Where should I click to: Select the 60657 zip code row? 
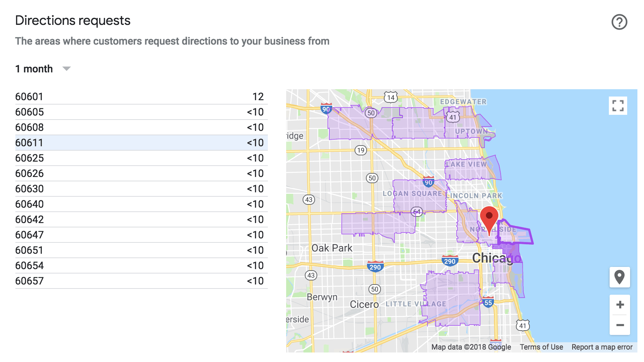coord(141,281)
